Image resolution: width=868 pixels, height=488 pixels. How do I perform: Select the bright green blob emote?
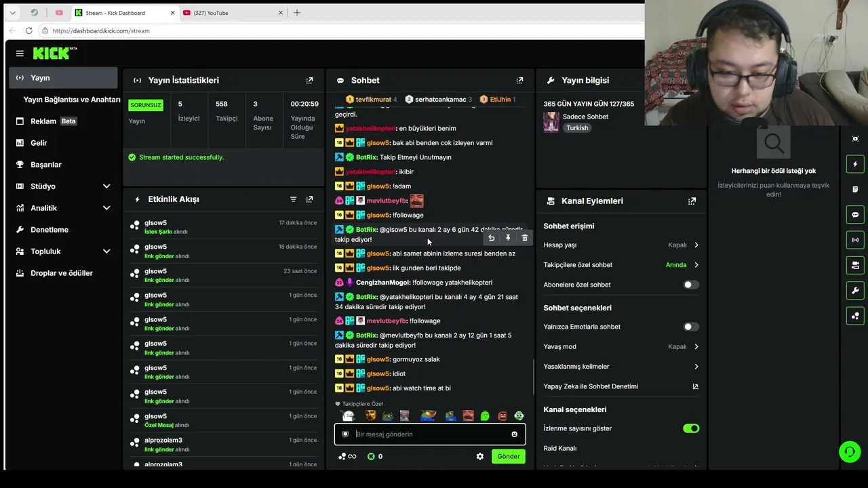pos(485,416)
